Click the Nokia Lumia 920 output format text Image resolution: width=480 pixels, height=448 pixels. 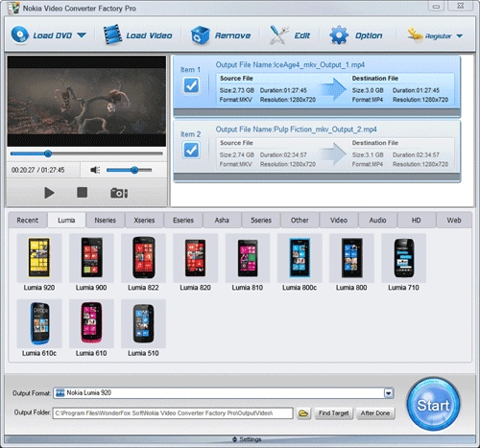point(88,392)
